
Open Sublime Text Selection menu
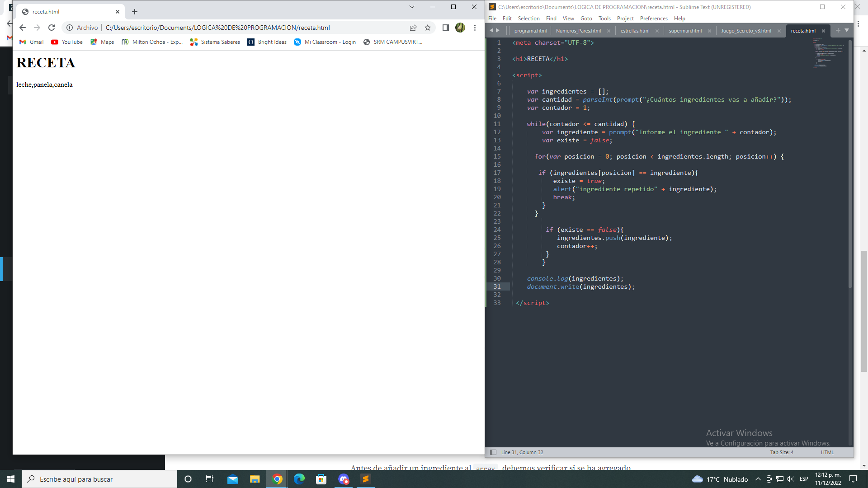[528, 19]
